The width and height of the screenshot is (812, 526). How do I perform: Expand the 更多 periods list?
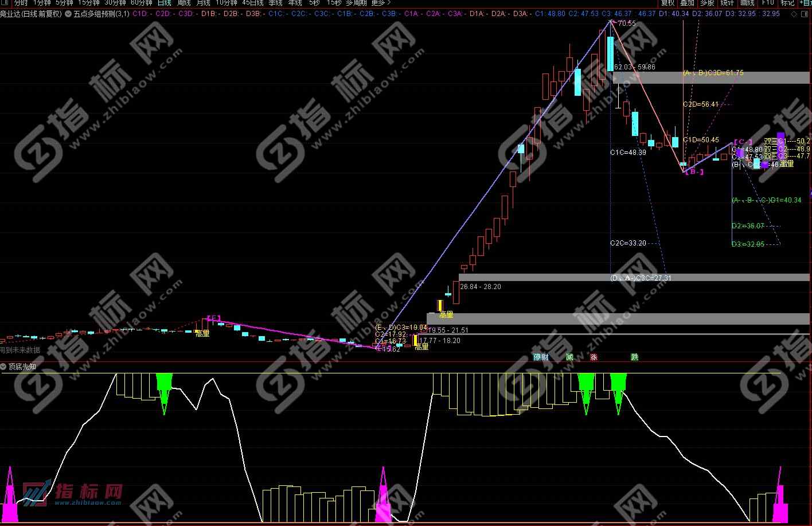pos(381,3)
